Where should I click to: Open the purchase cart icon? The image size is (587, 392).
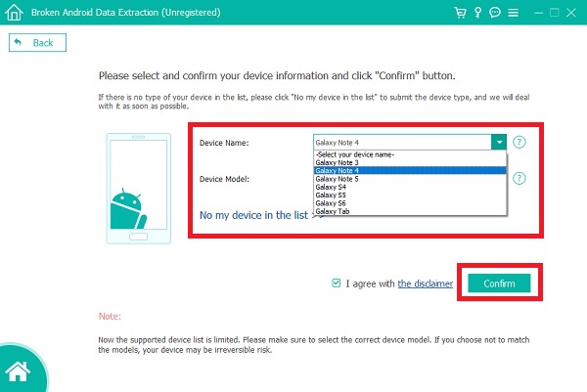(x=460, y=14)
